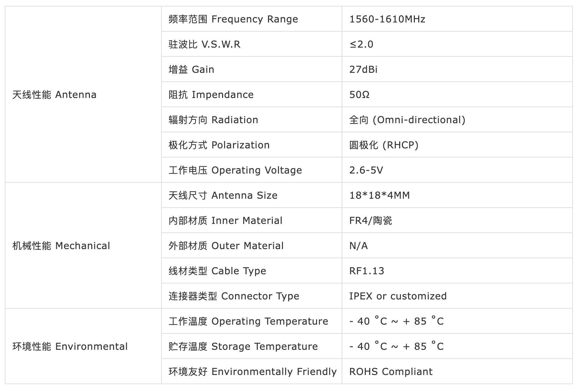Click the Polarization label cell
This screenshot has height=392, width=579.
click(x=251, y=145)
